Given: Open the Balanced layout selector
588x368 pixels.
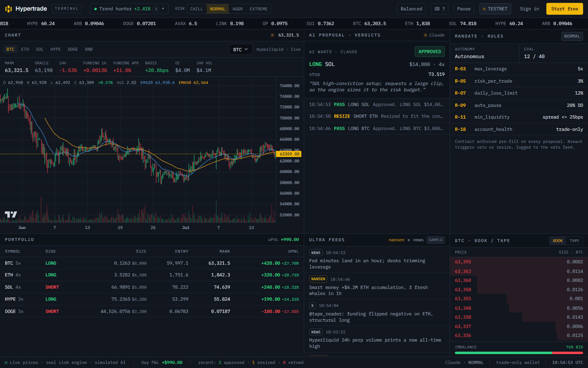Looking at the screenshot, I should pyautogui.click(x=411, y=9).
